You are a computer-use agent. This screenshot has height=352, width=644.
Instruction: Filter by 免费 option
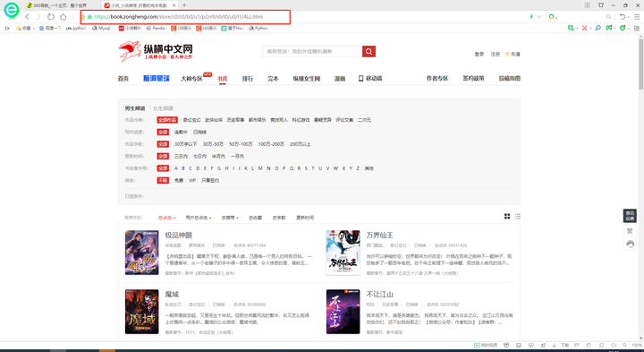pyautogui.click(x=179, y=181)
